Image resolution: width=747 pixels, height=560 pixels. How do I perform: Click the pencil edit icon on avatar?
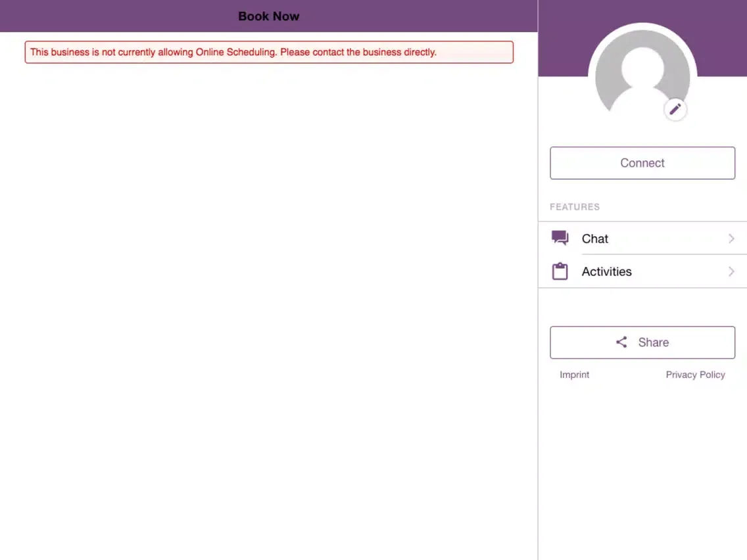[675, 109]
